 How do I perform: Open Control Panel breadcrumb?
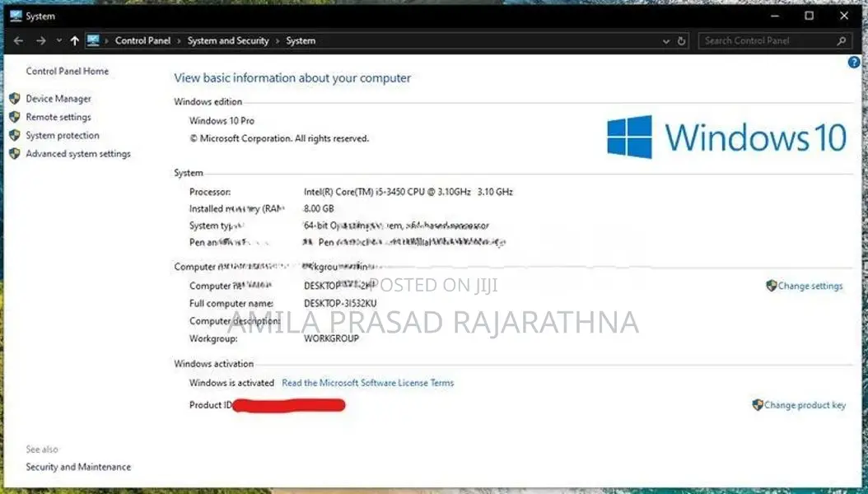coord(142,41)
